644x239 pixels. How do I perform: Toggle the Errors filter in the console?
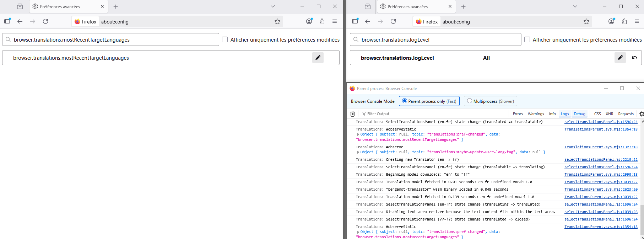click(518, 114)
